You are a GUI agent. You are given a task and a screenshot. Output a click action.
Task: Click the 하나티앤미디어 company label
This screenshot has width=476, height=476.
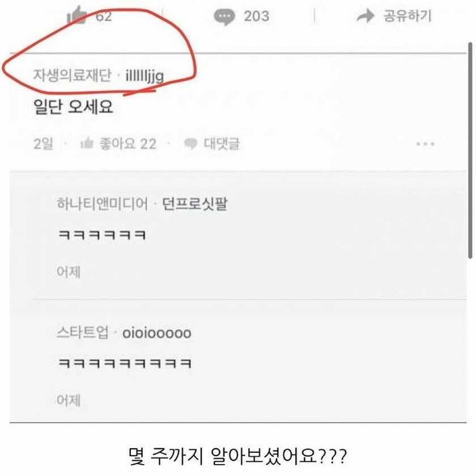pyautogui.click(x=103, y=203)
